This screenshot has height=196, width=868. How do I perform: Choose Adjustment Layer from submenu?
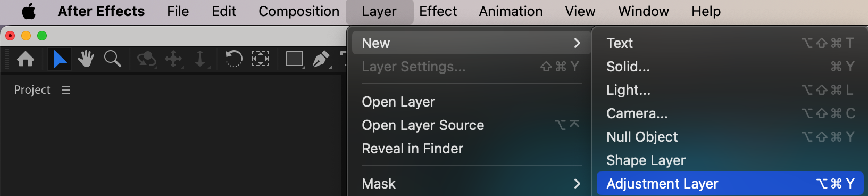click(x=730, y=184)
